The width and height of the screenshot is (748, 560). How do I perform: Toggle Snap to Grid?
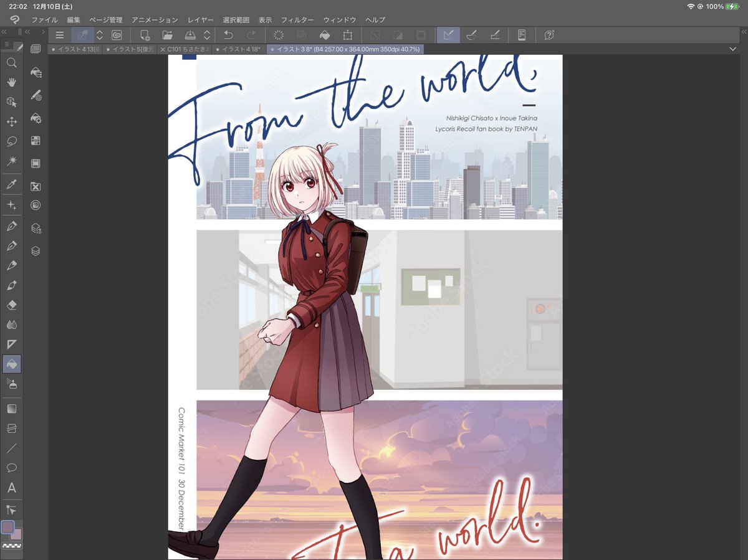pos(495,36)
